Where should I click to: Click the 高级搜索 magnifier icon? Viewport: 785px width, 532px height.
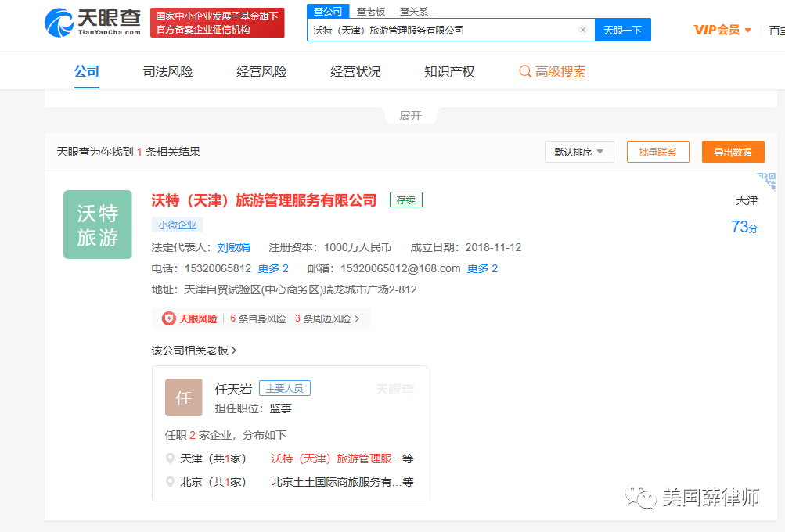click(525, 71)
